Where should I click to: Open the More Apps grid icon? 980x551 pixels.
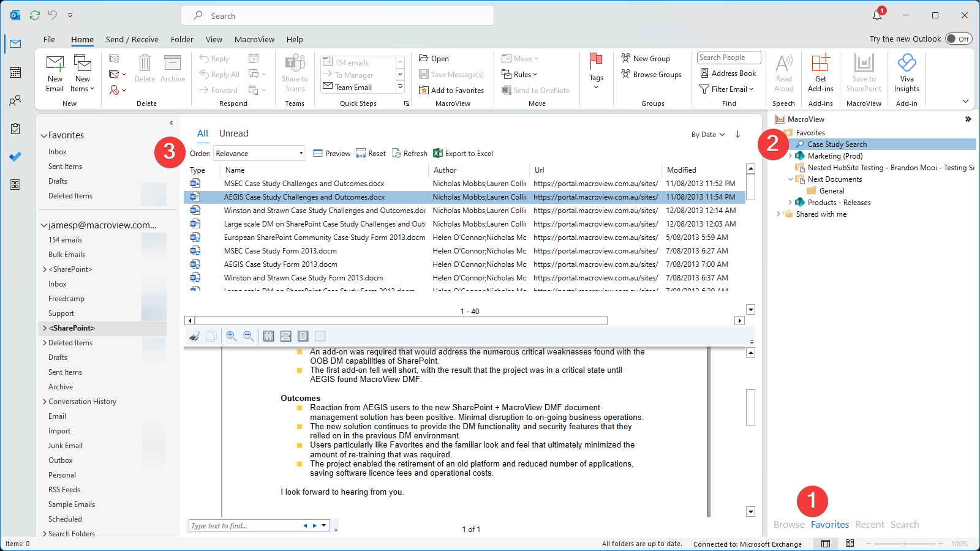(15, 185)
